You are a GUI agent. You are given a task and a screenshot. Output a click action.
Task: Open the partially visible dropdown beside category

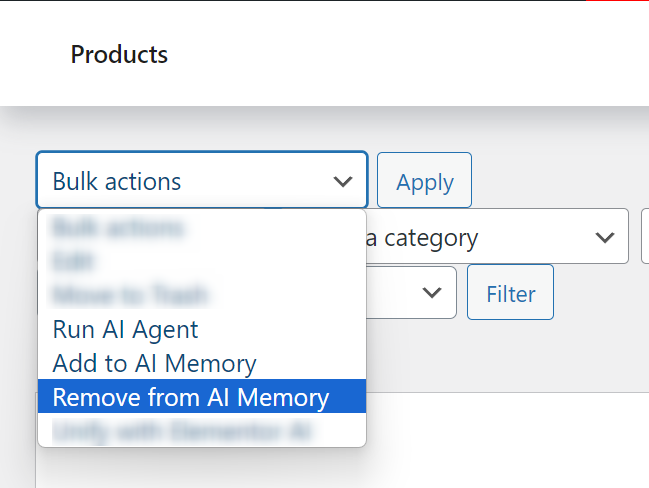click(645, 236)
